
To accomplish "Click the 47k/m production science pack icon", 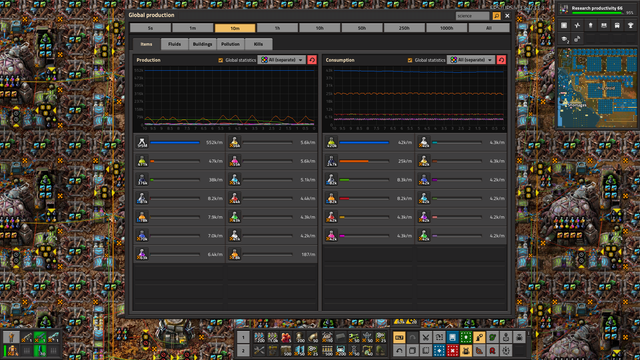I will pos(142,161).
